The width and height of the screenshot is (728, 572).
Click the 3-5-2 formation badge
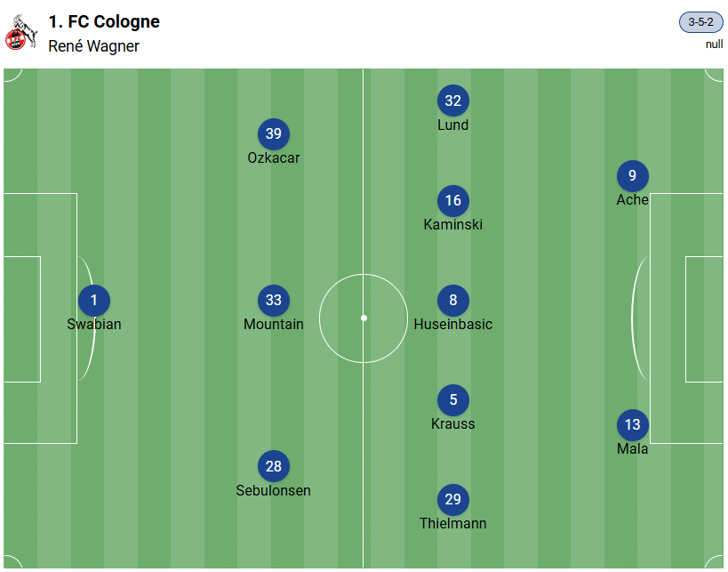tap(700, 22)
